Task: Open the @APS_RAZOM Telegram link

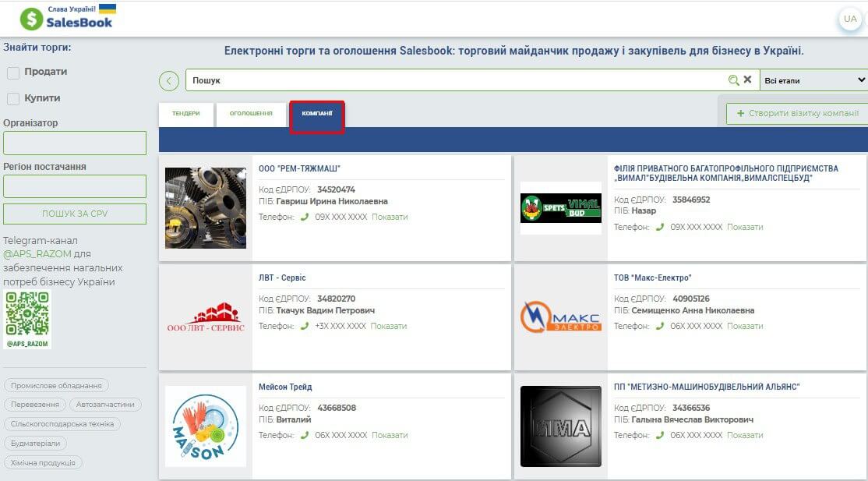Action: pyautogui.click(x=37, y=254)
